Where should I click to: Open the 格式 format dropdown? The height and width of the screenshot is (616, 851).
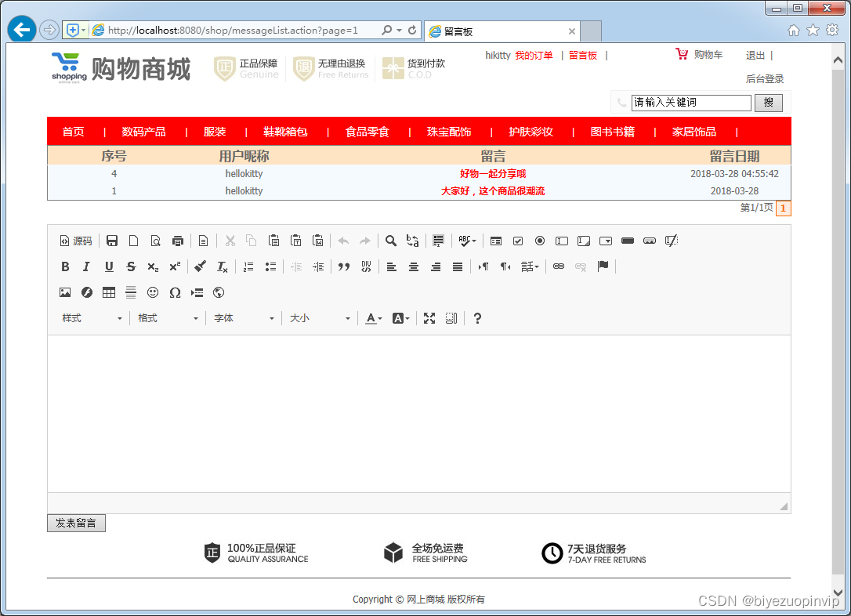click(x=168, y=318)
